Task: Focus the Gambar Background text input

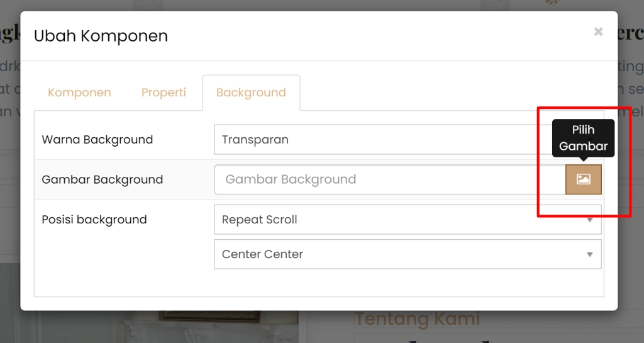Action: (390, 179)
